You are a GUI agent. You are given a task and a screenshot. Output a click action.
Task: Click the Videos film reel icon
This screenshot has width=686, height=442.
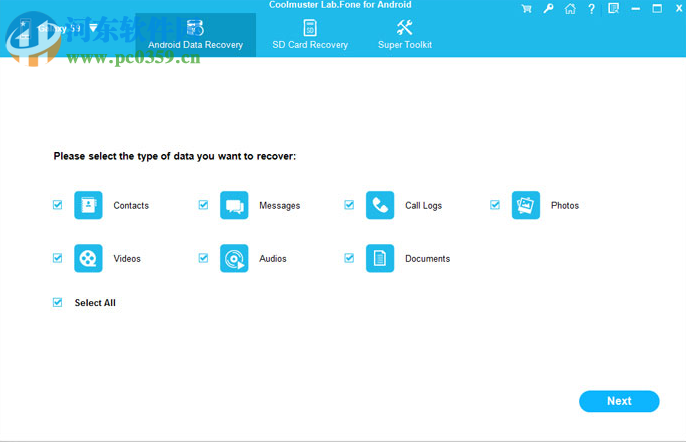88,258
